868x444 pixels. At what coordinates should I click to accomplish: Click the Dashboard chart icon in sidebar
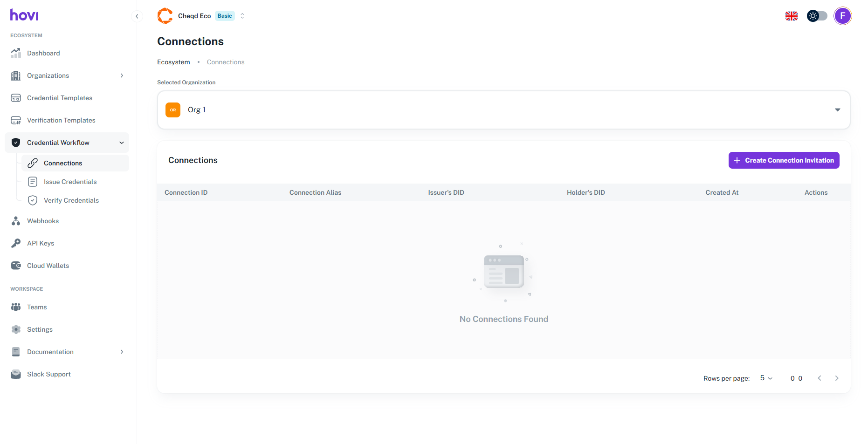(16, 53)
